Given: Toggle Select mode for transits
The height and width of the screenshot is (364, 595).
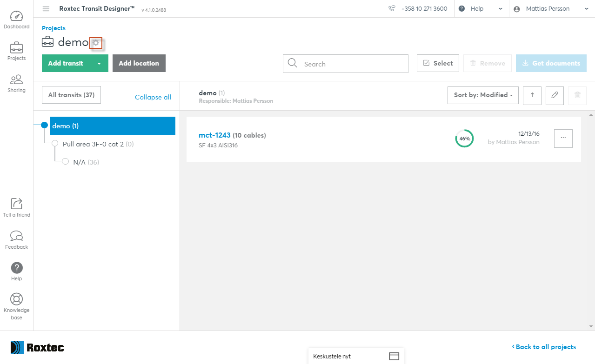Looking at the screenshot, I should click(438, 63).
